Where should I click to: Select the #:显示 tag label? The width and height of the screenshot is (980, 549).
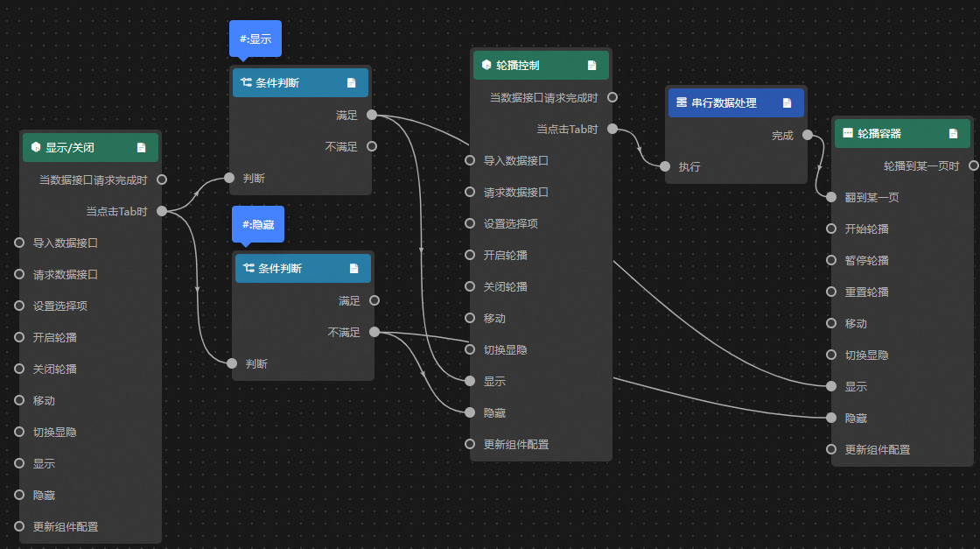(255, 39)
